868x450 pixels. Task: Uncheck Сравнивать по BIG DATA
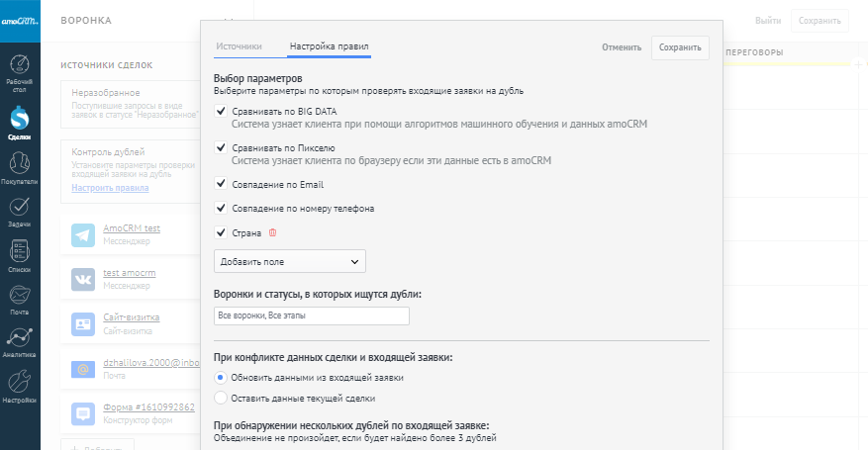click(x=221, y=111)
